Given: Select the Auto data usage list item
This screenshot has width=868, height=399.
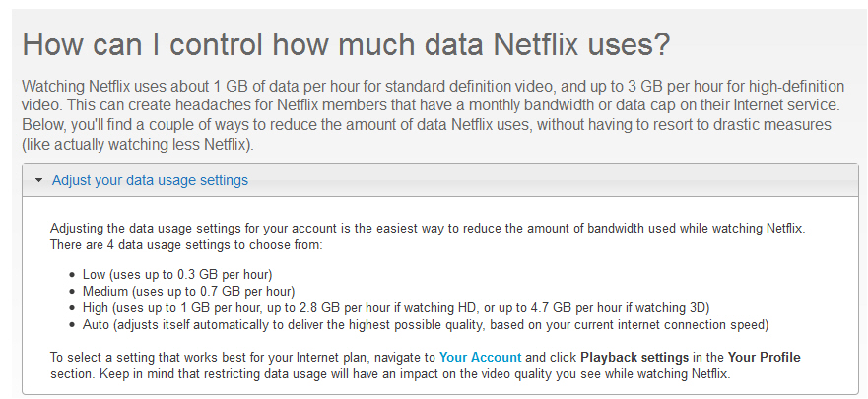Looking at the screenshot, I should (426, 324).
